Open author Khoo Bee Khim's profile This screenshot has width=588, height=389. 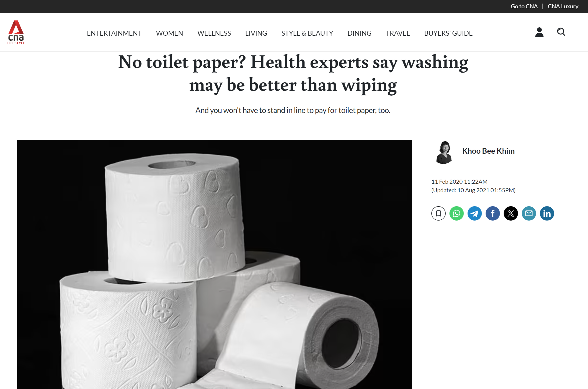(x=488, y=151)
